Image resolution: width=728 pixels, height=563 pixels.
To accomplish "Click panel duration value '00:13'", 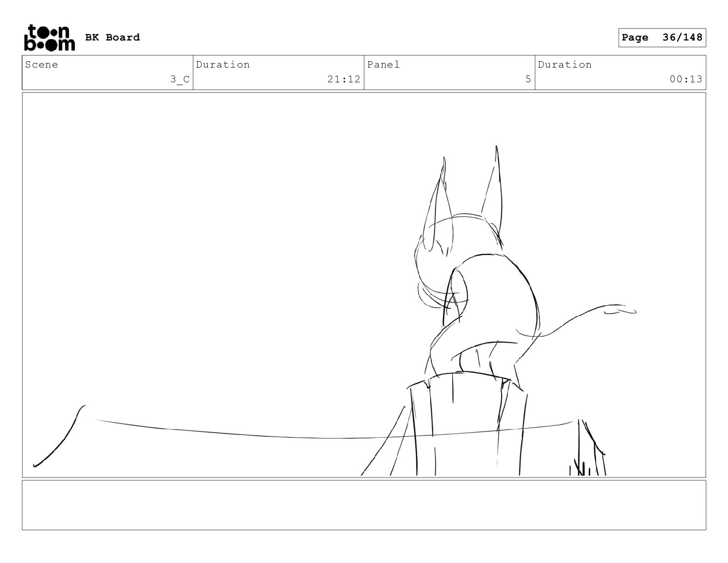I will [x=686, y=79].
